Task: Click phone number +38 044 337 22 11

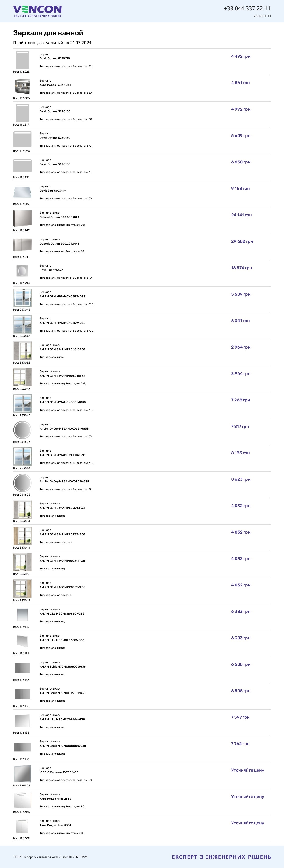Action: tap(247, 8)
